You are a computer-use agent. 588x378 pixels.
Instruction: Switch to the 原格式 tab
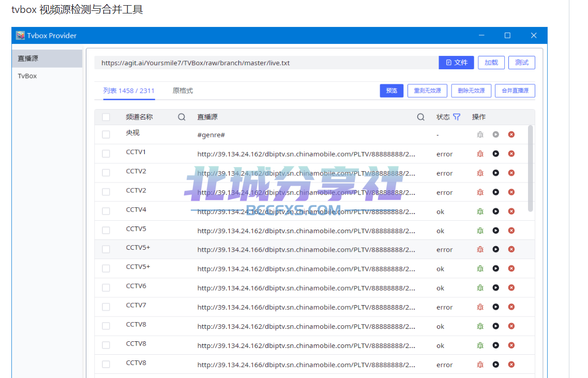click(183, 90)
